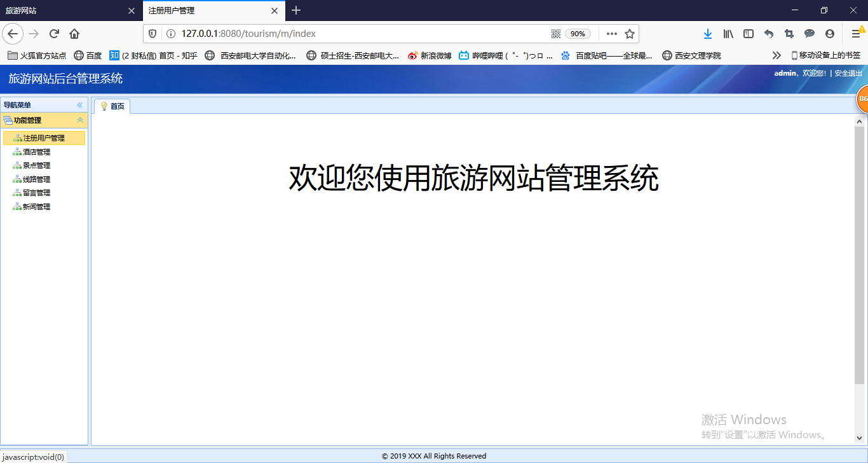Open the 哔哩哔哩 bookmark
The image size is (868, 463).
pyautogui.click(x=506, y=55)
